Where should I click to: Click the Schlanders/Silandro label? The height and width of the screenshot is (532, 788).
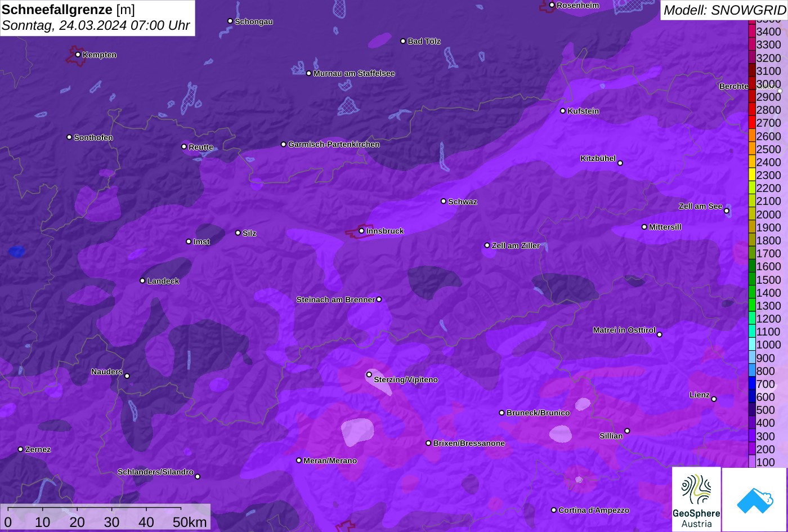(x=155, y=472)
